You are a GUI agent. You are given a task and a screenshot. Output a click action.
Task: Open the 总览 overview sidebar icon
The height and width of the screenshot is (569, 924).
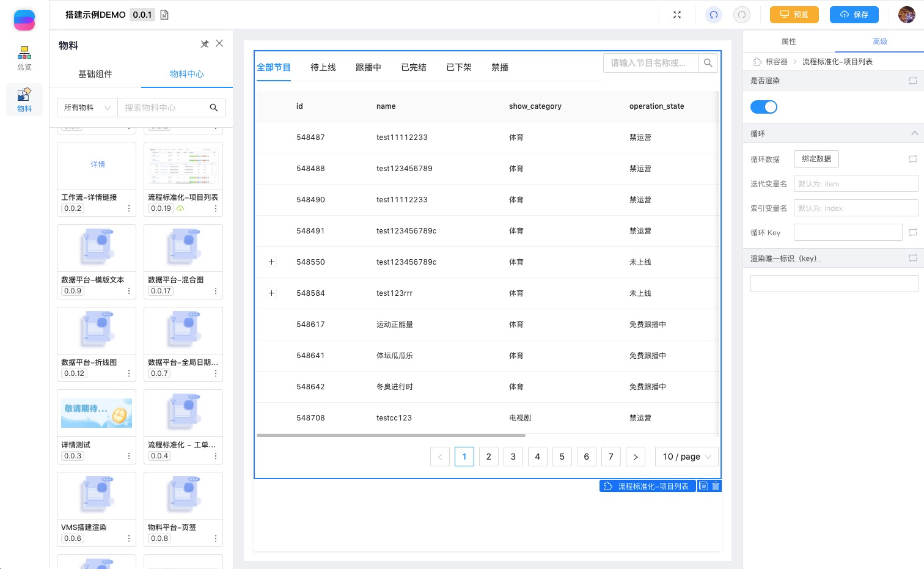tap(24, 58)
